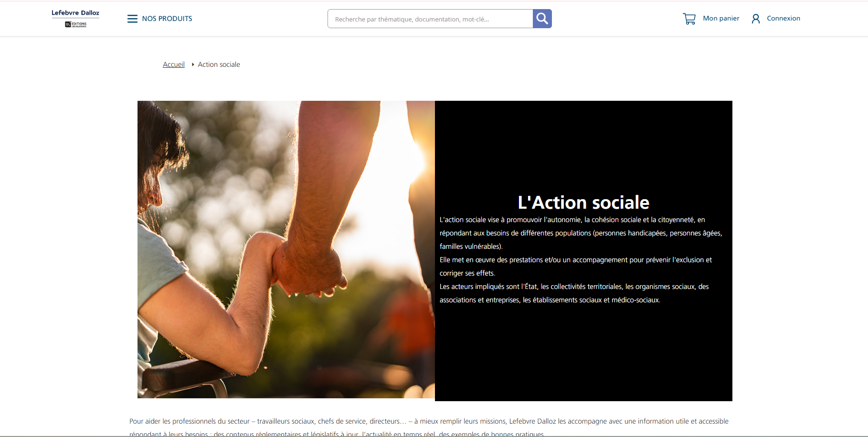The height and width of the screenshot is (437, 868).
Task: Click the hand-holding banner photo
Action: click(286, 249)
